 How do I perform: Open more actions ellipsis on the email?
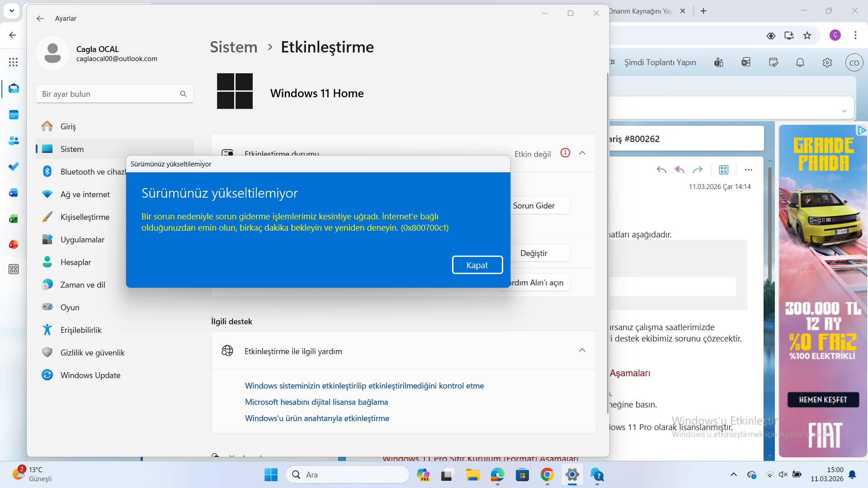pos(748,170)
